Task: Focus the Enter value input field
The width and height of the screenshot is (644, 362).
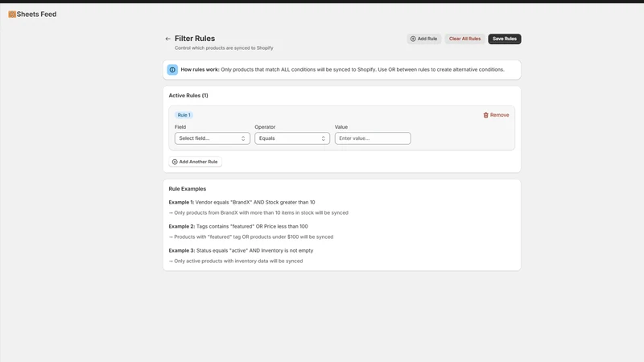Action: click(x=373, y=138)
